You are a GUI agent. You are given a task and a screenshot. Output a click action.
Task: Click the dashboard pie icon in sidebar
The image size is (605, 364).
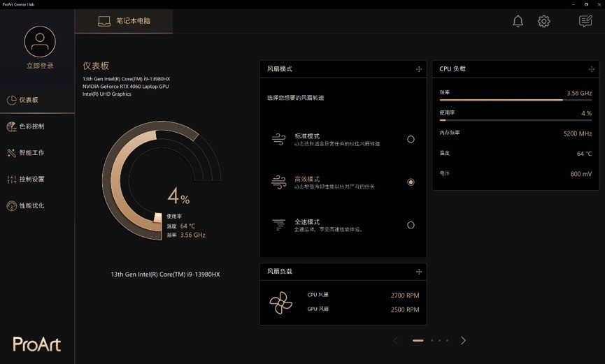12,100
